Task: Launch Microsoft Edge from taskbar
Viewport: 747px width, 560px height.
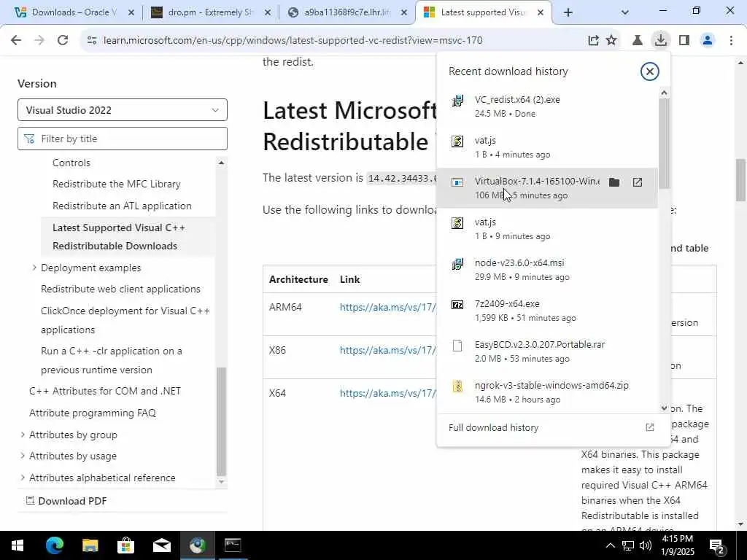Action: coord(54,545)
